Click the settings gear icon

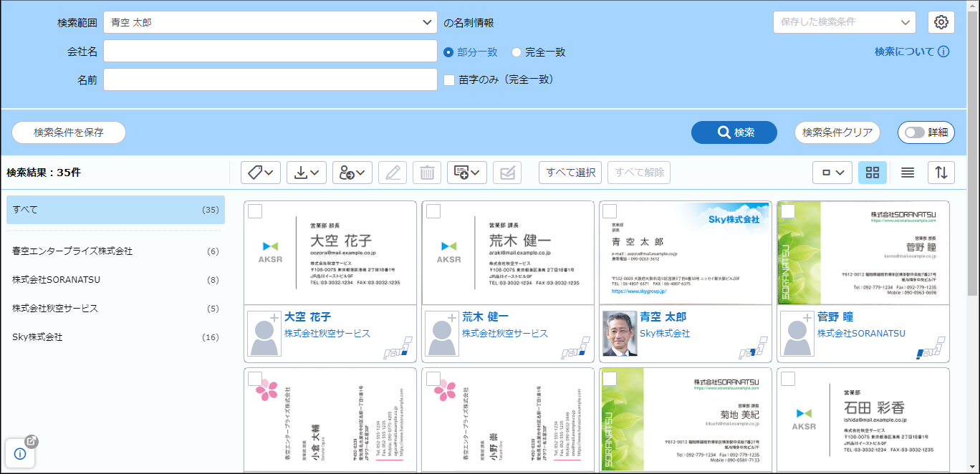(941, 22)
